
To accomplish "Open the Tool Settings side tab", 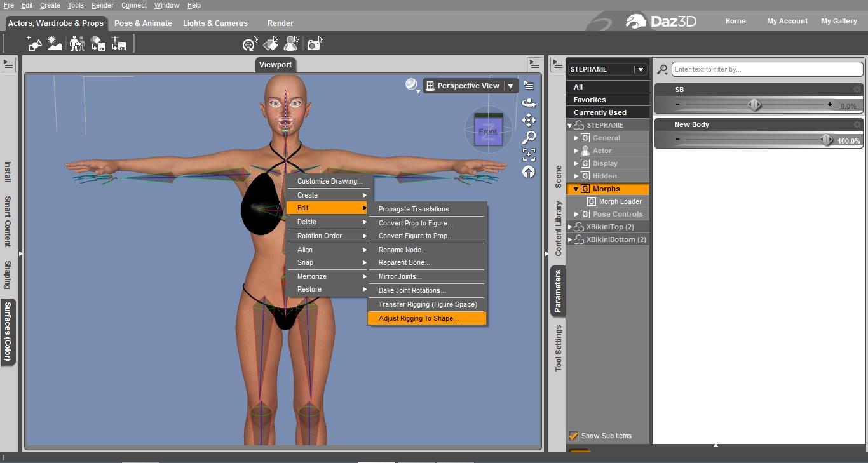I will point(558,348).
